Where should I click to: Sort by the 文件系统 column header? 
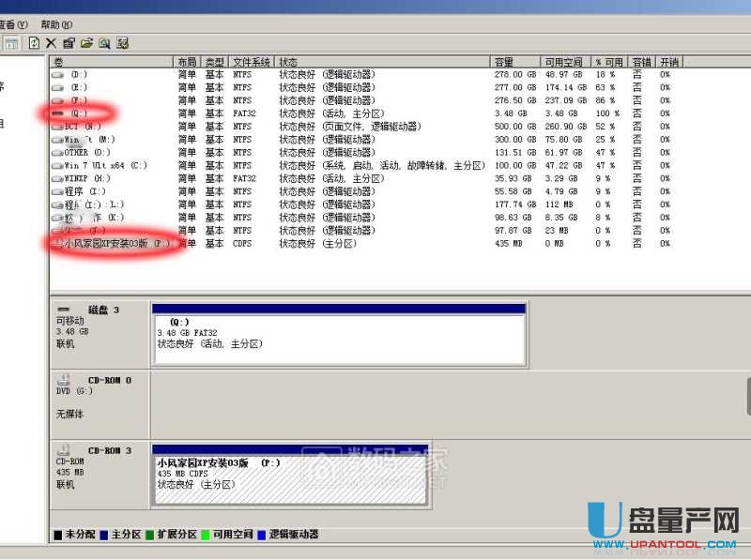click(251, 61)
